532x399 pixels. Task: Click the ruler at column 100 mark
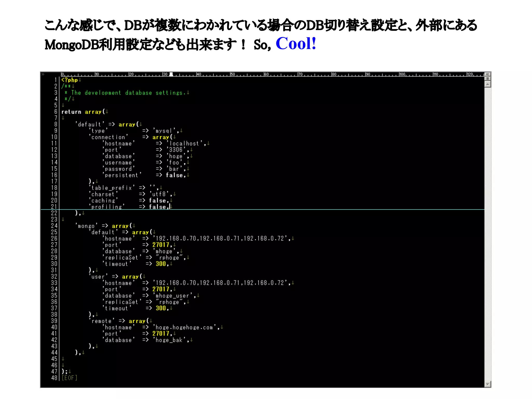pos(402,74)
